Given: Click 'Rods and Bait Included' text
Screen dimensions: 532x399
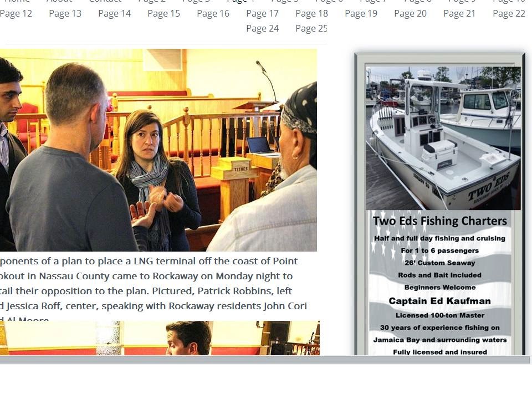Looking at the screenshot, I should 439,275.
